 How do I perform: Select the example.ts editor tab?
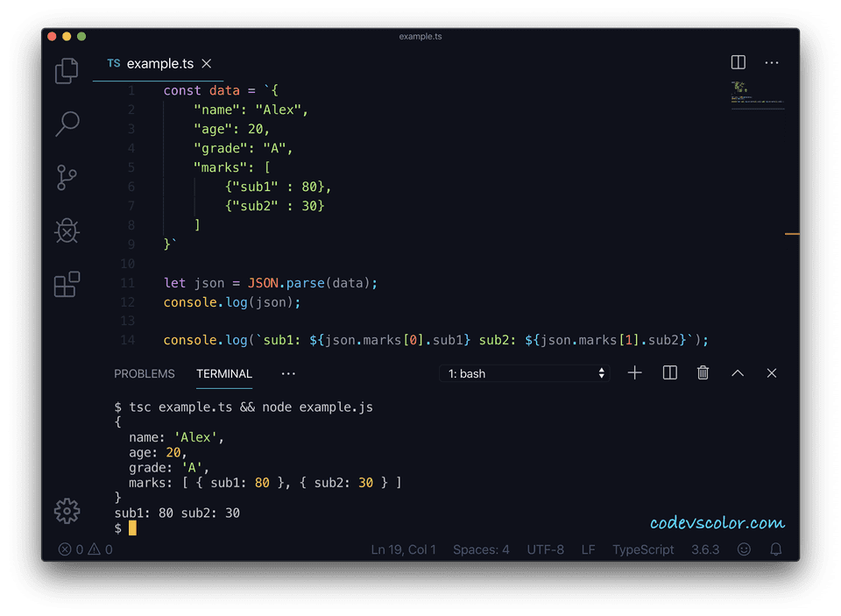click(x=158, y=63)
